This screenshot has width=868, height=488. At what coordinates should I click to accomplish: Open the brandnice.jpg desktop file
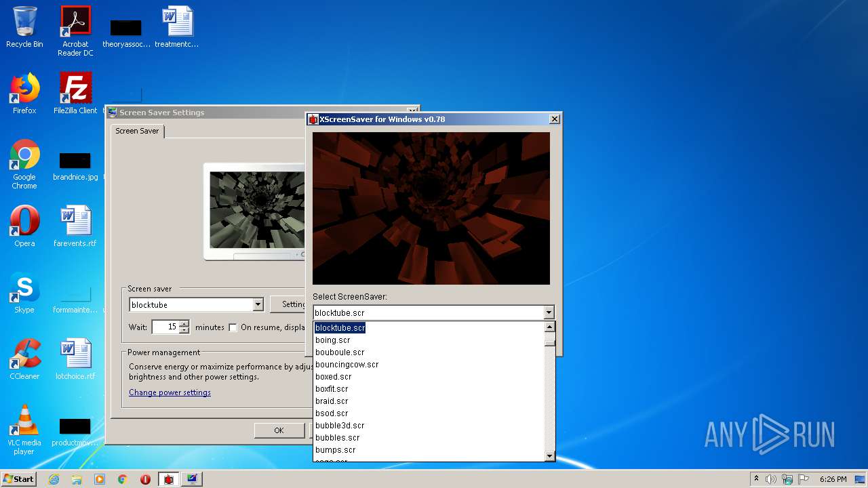tap(75, 167)
